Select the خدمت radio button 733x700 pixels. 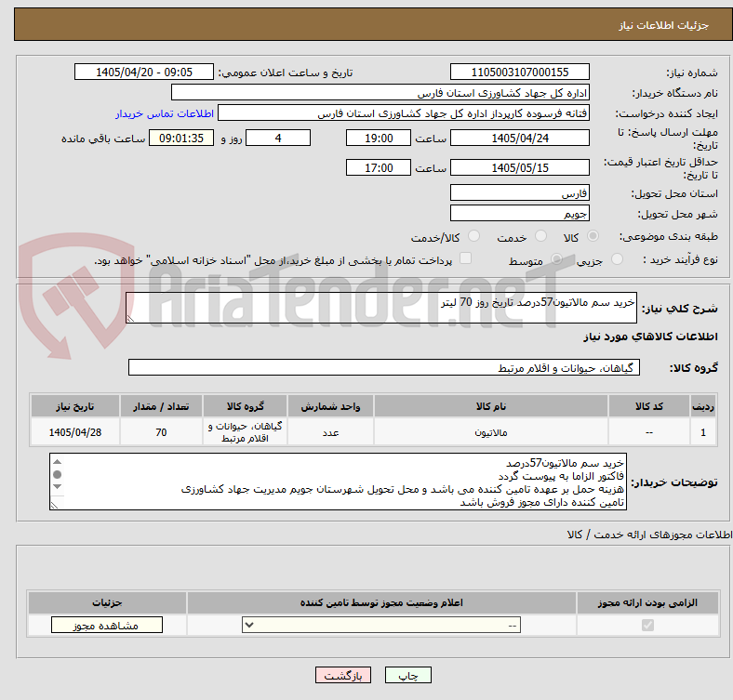540,236
